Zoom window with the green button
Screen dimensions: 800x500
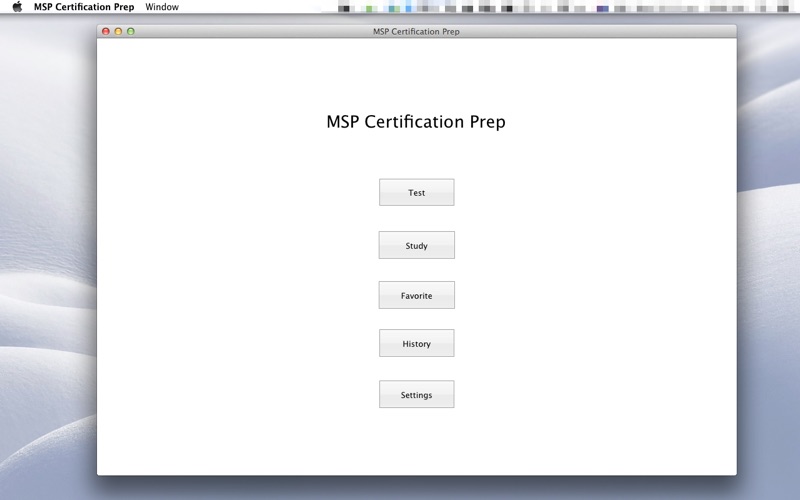[x=131, y=31]
